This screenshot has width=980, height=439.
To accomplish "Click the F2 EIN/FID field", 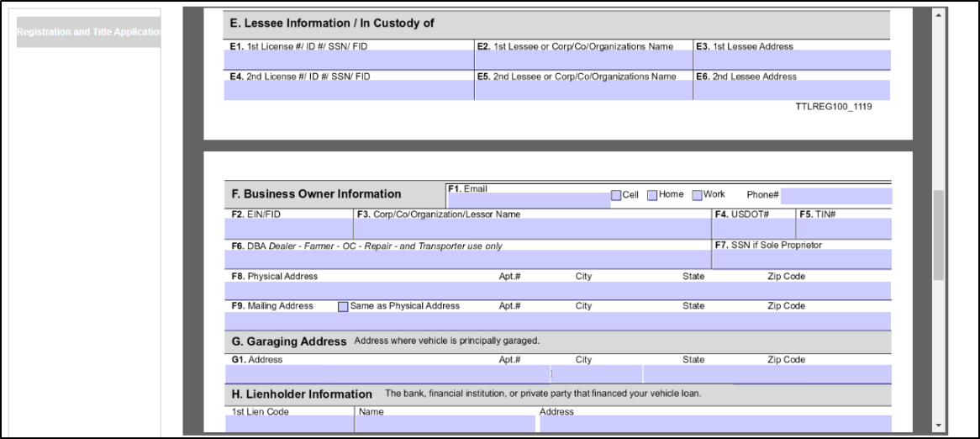I will tap(289, 229).
